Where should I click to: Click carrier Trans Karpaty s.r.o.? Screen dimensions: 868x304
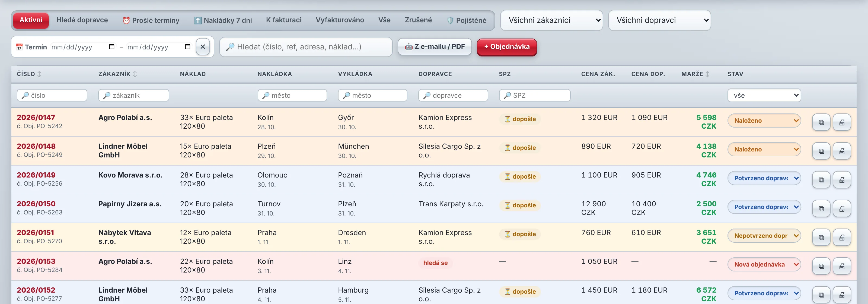point(451,204)
